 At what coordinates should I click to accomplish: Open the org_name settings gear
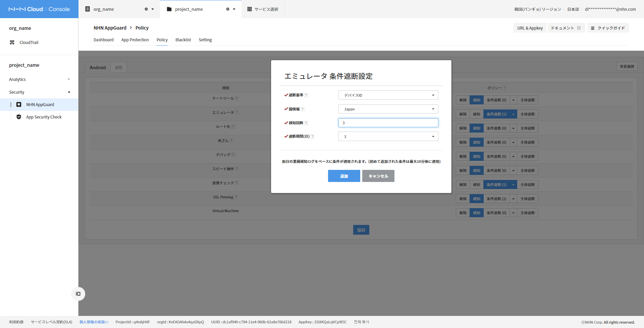[x=146, y=9]
